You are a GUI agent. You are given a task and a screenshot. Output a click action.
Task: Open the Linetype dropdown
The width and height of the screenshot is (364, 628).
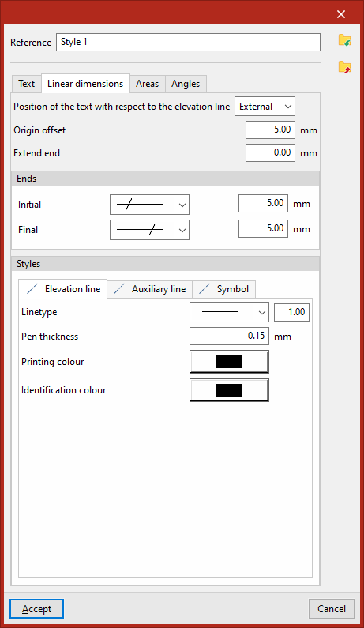pyautogui.click(x=229, y=312)
